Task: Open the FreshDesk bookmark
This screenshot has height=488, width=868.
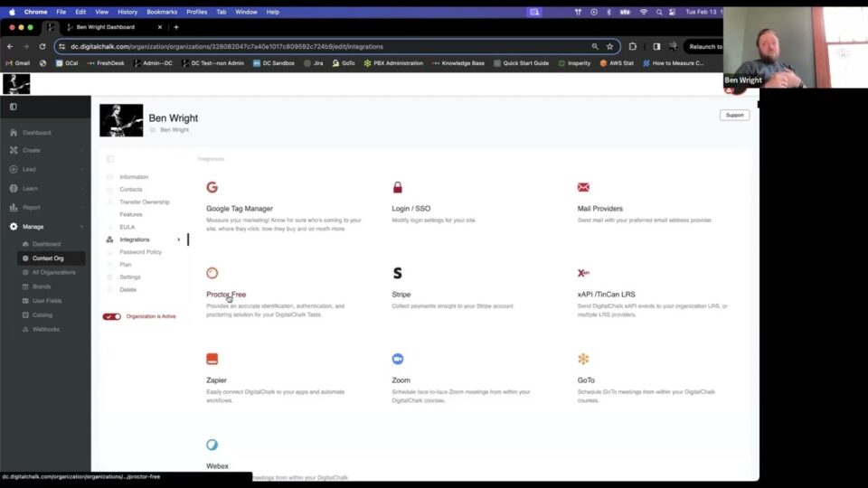Action: (x=105, y=63)
